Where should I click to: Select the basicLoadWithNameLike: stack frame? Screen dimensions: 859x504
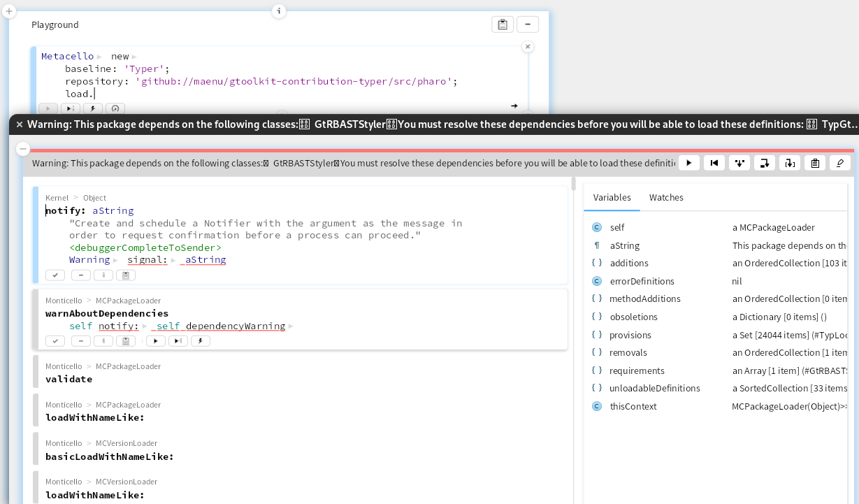tap(300, 449)
